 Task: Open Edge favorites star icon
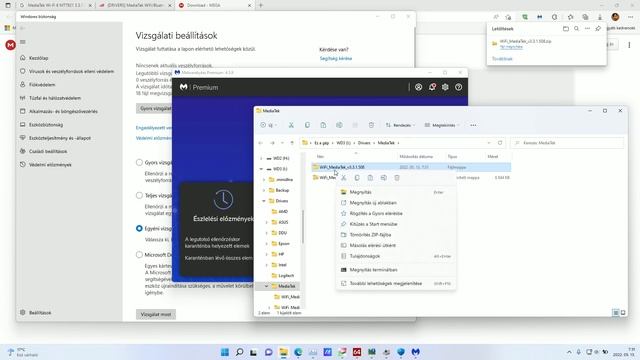[x=570, y=17]
